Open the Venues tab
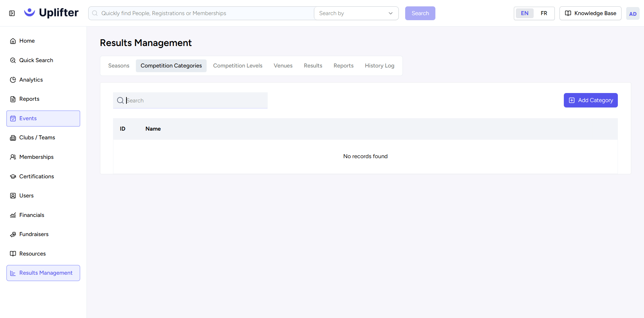Viewport: 644px width, 318px height. 283,66
